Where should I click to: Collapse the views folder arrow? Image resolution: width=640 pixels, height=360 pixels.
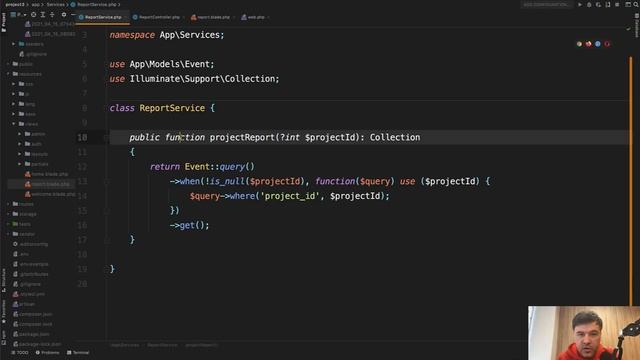point(13,124)
